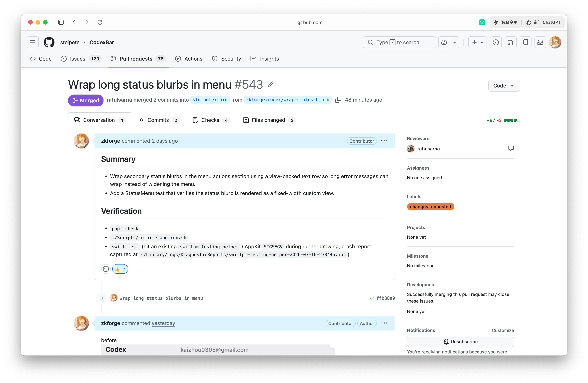Open the create-new plus dropdown in header
Screen dimensions: 588x383
(x=477, y=42)
